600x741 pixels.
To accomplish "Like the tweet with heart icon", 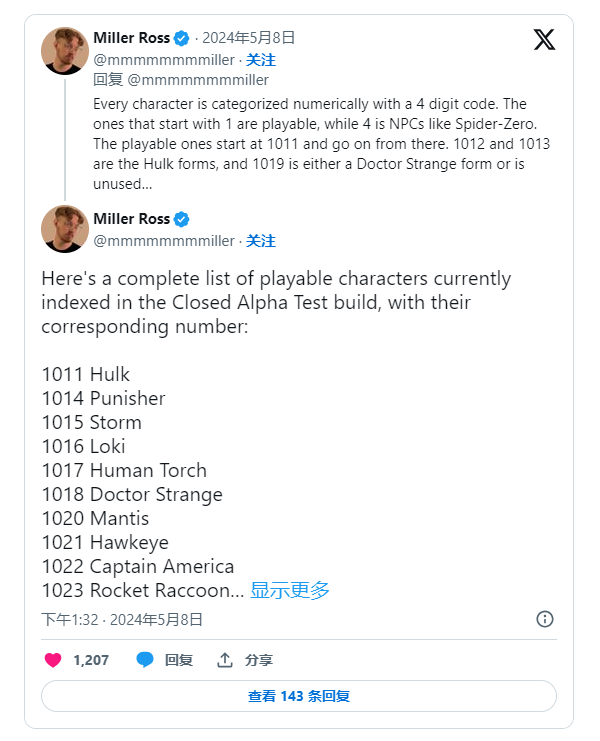I will pos(53,660).
